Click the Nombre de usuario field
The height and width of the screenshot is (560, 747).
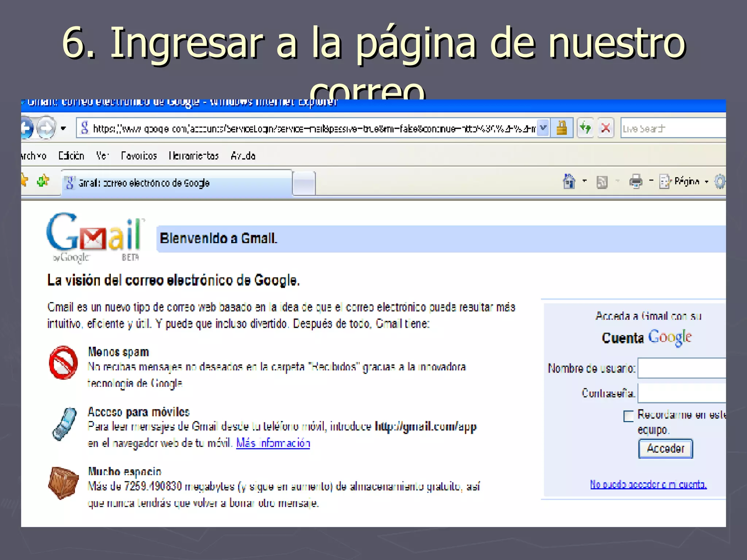[x=682, y=368]
